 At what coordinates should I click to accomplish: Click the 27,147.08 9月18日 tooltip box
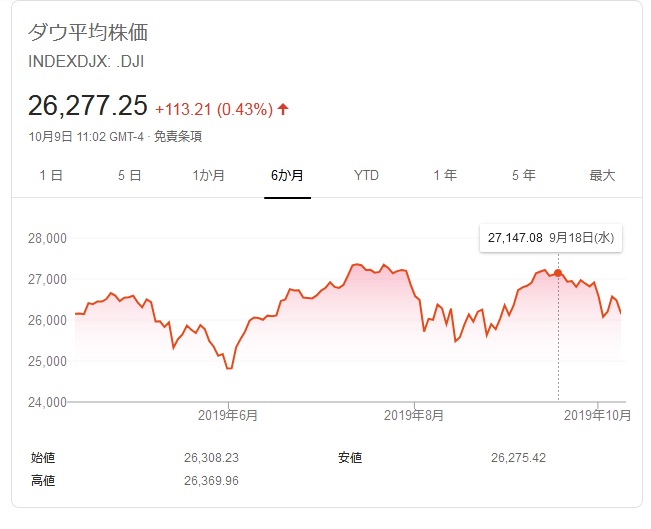pos(551,238)
